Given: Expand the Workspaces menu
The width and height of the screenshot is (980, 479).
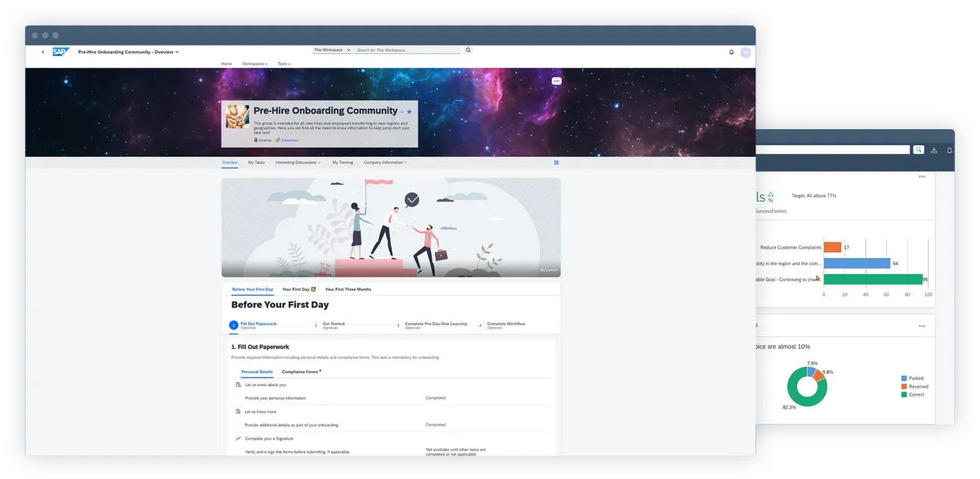Looking at the screenshot, I should point(255,64).
